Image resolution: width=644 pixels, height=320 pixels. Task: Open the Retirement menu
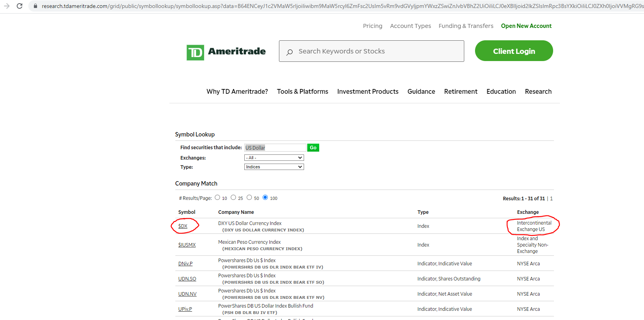461,91
